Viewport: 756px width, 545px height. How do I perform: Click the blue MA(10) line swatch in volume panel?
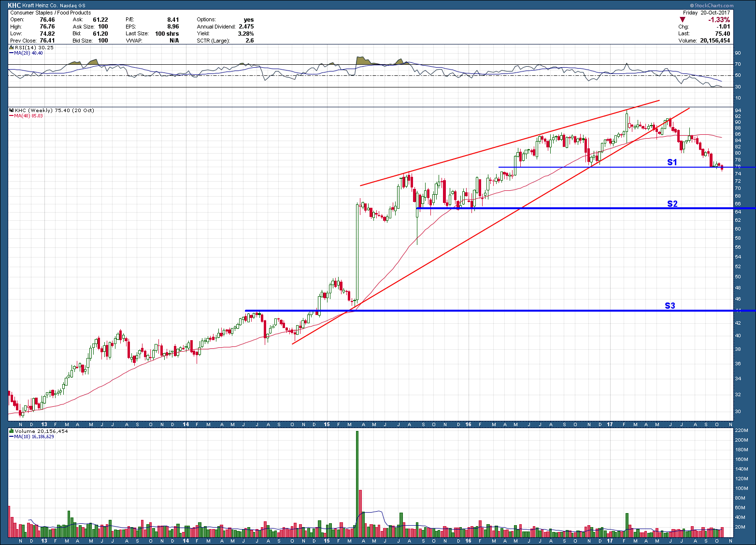12,437
